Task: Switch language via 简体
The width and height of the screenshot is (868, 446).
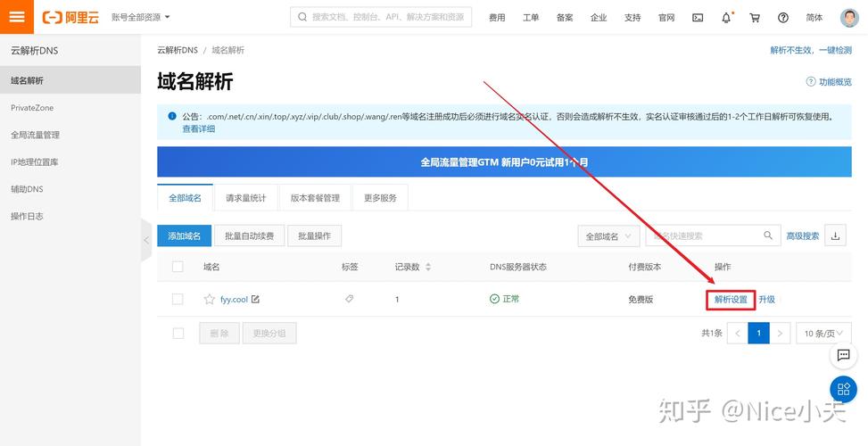Action: click(814, 17)
